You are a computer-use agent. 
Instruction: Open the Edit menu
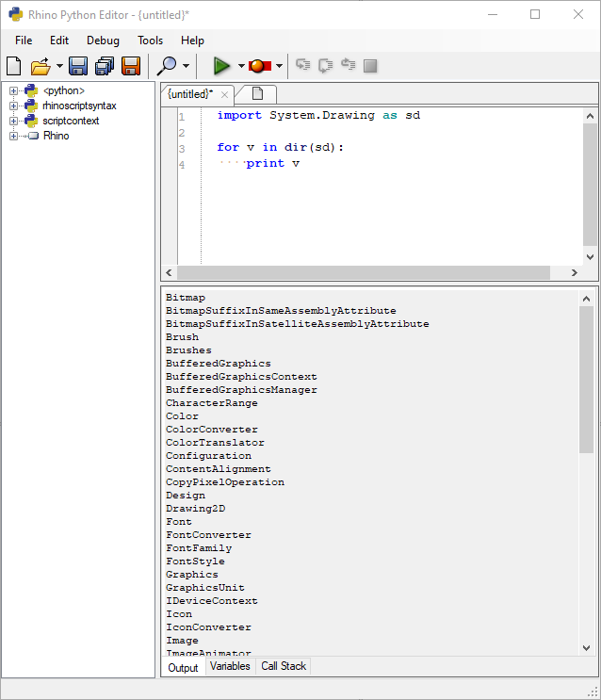pyautogui.click(x=59, y=41)
